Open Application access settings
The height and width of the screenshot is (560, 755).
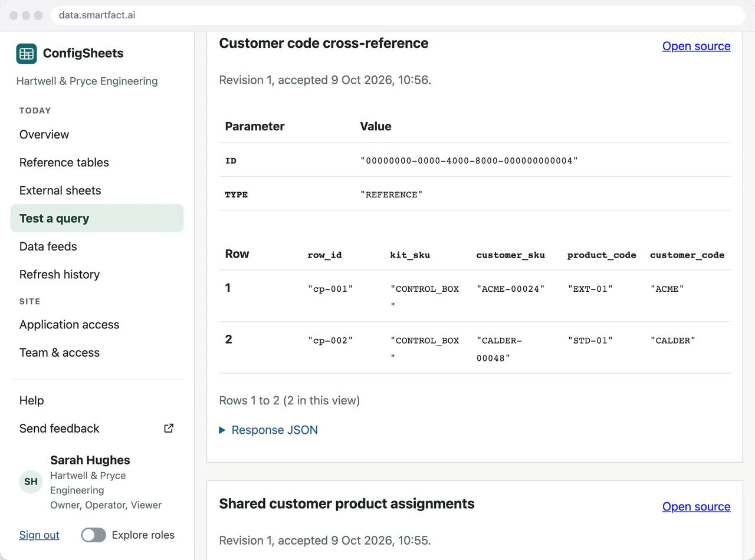(97, 325)
